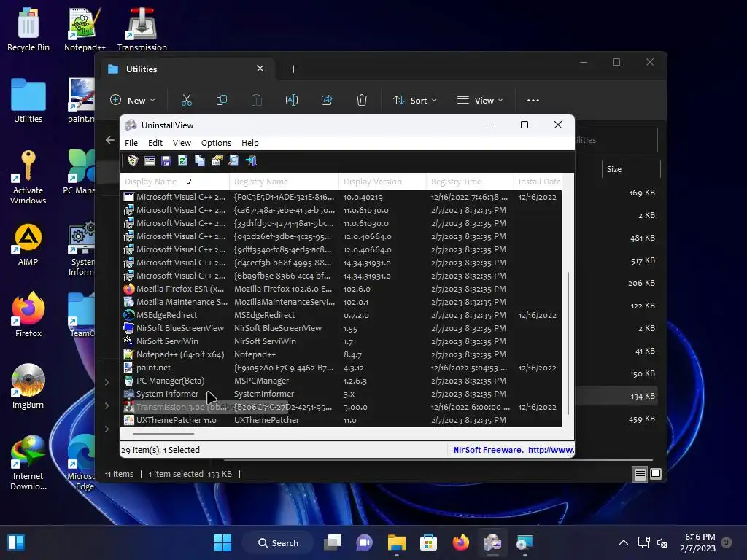Open the clock showing 6:16 PM
The image size is (747, 560).
[x=697, y=542]
